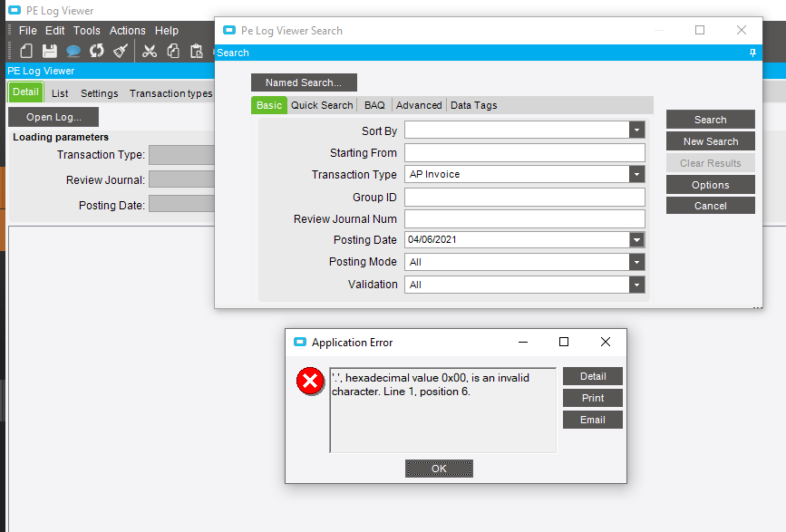
Task: Click the Starting From input field
Action: pos(524,153)
